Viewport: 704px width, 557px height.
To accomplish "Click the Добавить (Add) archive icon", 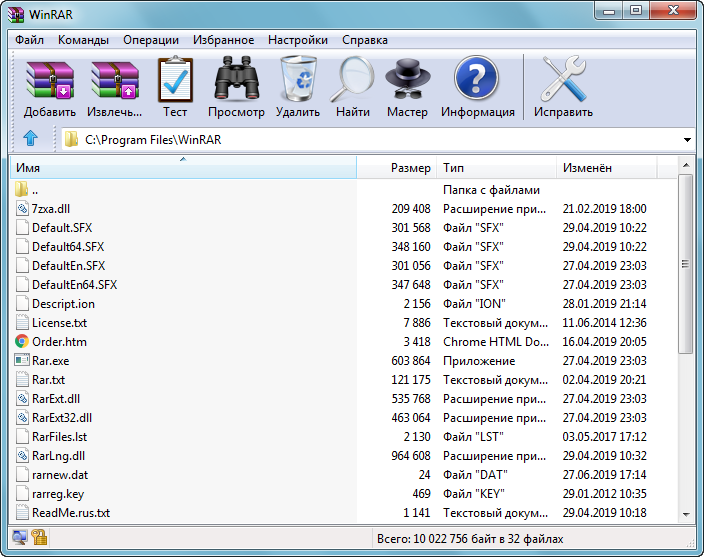I will pyautogui.click(x=50, y=80).
